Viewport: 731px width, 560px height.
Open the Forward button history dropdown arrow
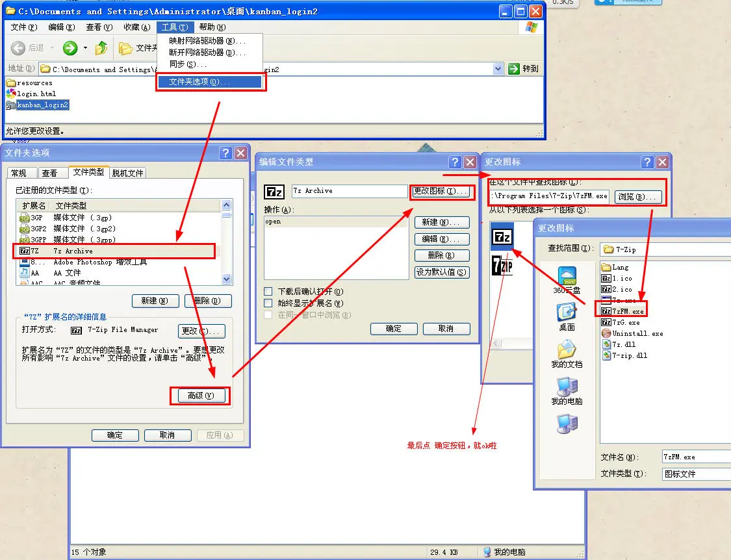85,48
